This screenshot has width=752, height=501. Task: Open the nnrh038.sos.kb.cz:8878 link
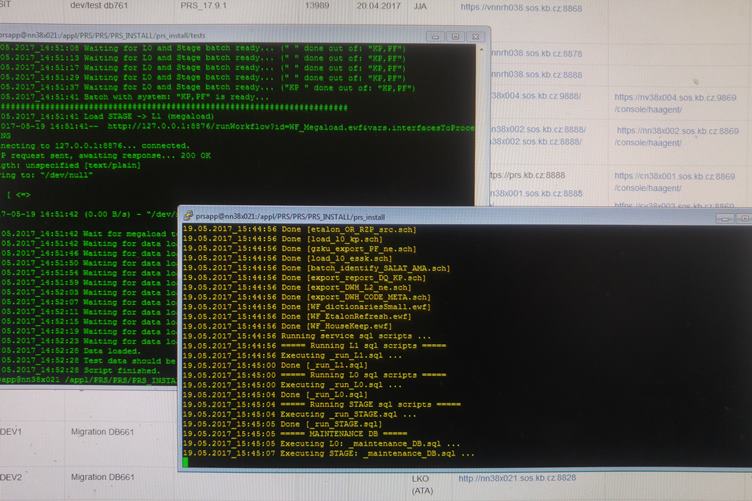pos(537,53)
